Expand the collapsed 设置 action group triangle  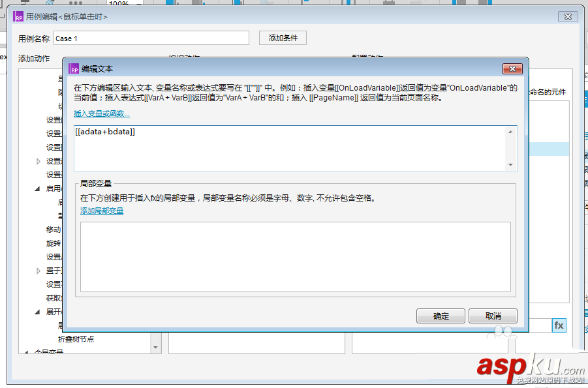(x=38, y=161)
